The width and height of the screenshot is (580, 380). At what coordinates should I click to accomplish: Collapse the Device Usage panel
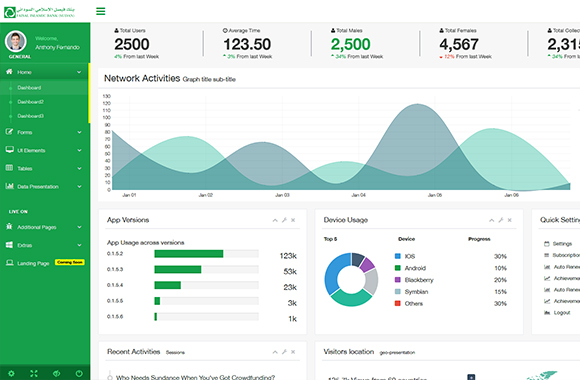tap(492, 220)
